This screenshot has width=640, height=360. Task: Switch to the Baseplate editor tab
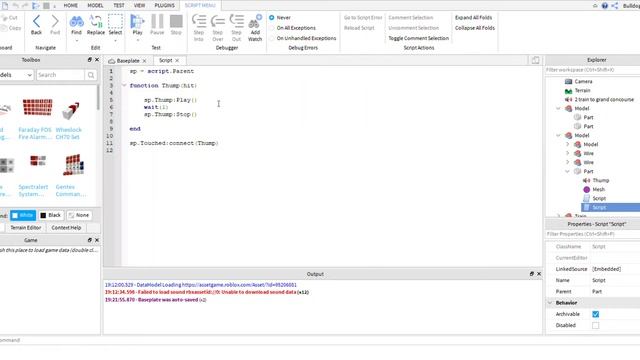[128, 60]
